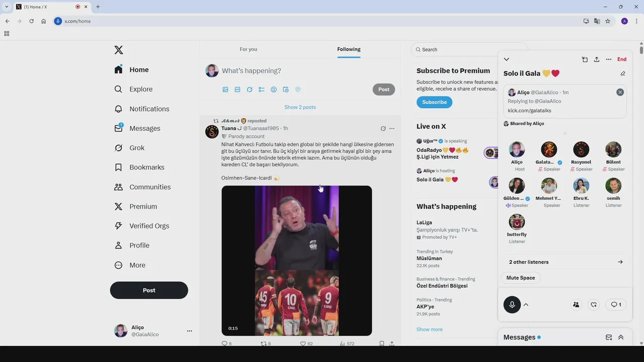Image resolution: width=644 pixels, height=362 pixels.
Task: Open Space comments showing 1
Action: pos(616,305)
